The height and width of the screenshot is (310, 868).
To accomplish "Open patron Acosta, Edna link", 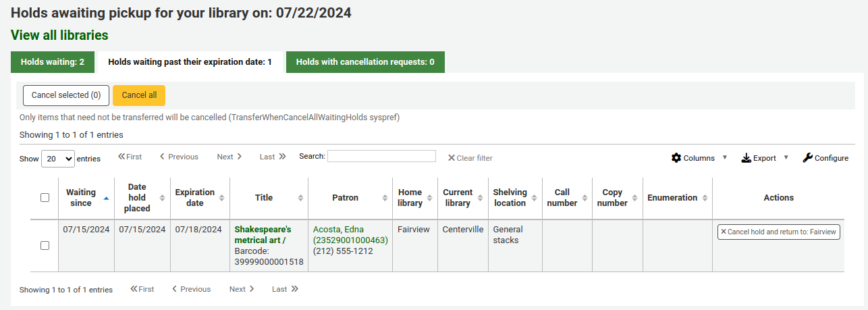I will tap(338, 230).
